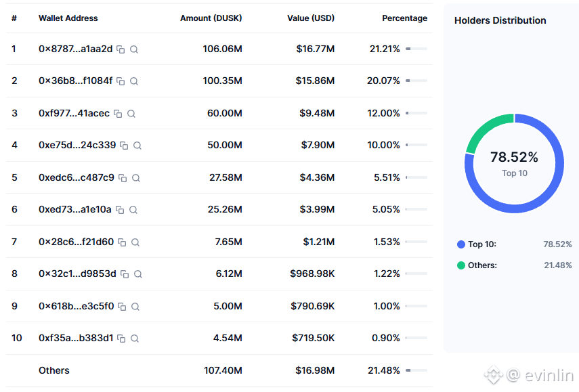This screenshot has height=392, width=579.
Task: Open wallet address 0x28c6...f21d60 link
Action: 76,242
